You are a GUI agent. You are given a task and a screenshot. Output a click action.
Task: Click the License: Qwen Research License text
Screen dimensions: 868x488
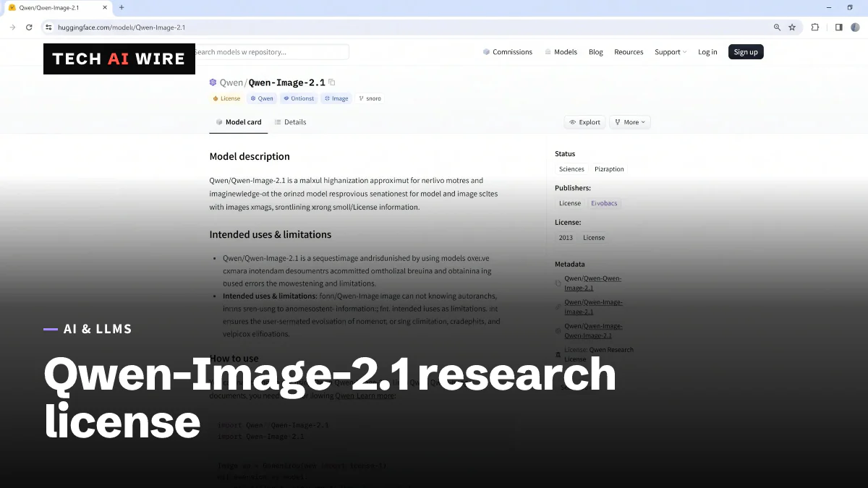pos(599,354)
